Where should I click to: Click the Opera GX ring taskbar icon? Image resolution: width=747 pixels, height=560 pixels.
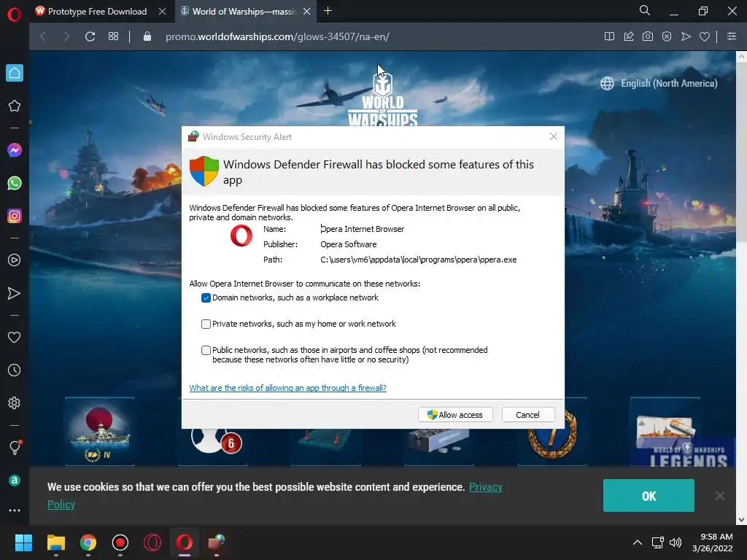pyautogui.click(x=152, y=542)
